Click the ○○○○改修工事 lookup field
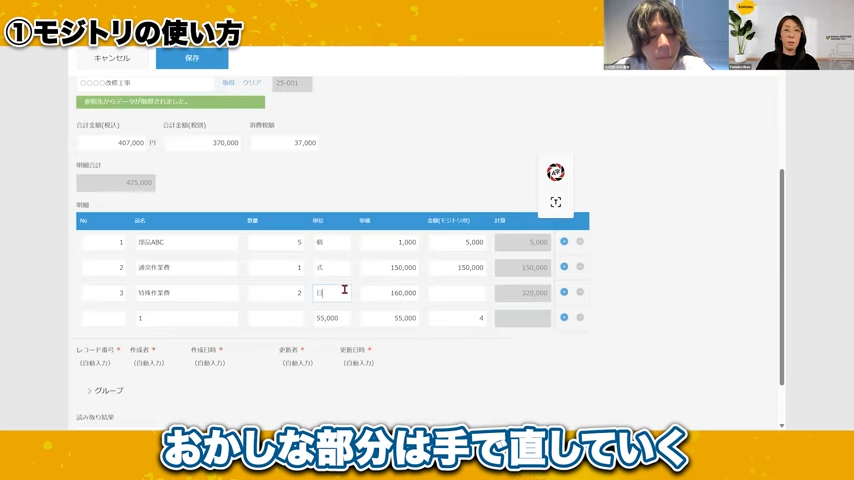 coord(145,83)
